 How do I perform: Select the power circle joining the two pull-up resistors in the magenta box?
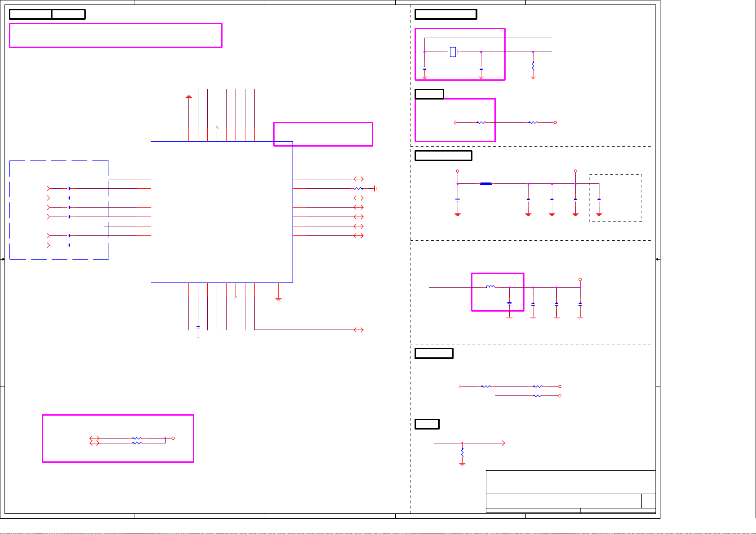[x=173, y=438]
